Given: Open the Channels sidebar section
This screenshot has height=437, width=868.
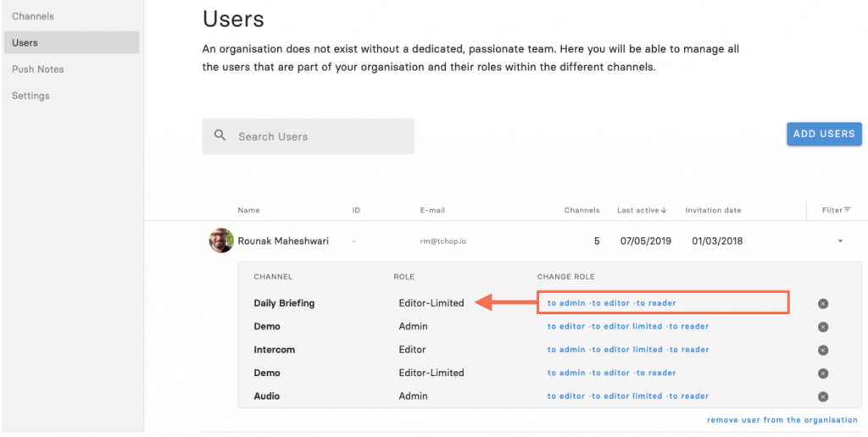Looking at the screenshot, I should (x=33, y=16).
